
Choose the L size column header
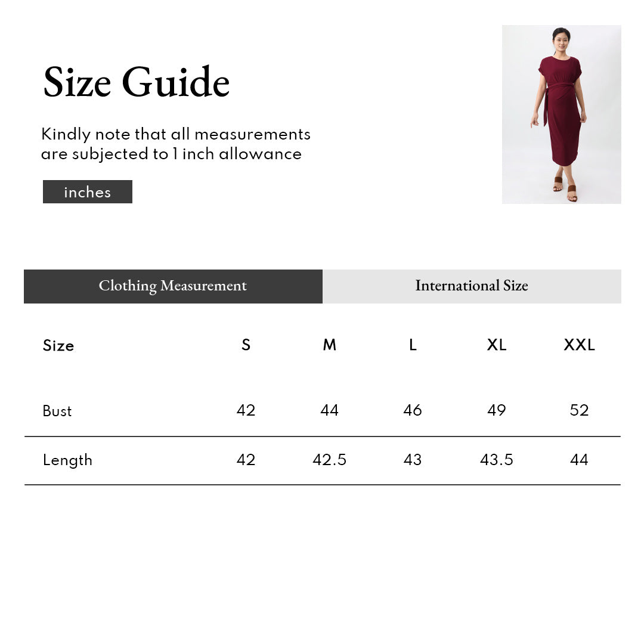pyautogui.click(x=413, y=345)
